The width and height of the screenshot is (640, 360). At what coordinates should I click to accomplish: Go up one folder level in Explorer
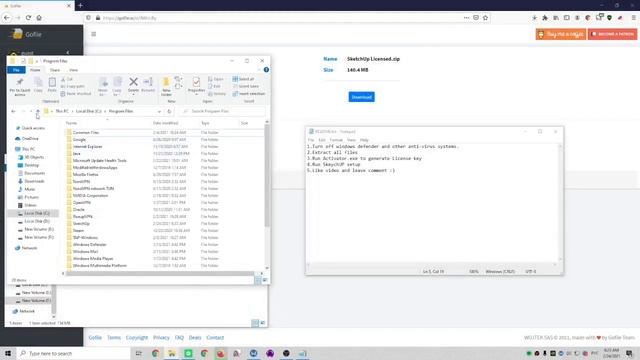[38, 111]
